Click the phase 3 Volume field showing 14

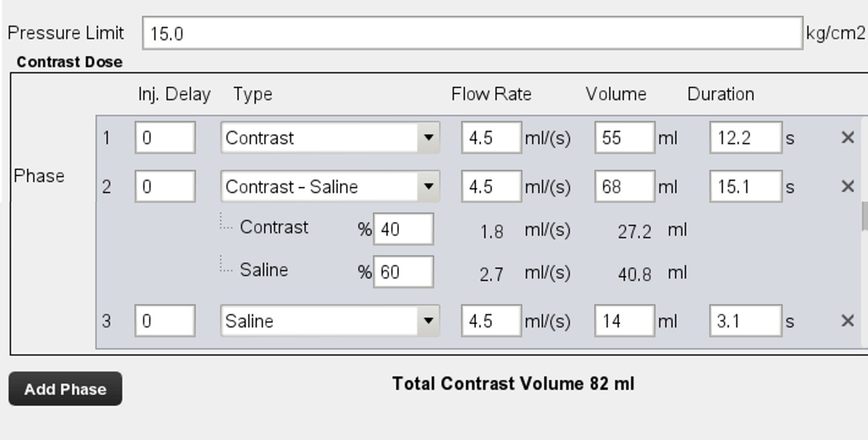tap(624, 321)
